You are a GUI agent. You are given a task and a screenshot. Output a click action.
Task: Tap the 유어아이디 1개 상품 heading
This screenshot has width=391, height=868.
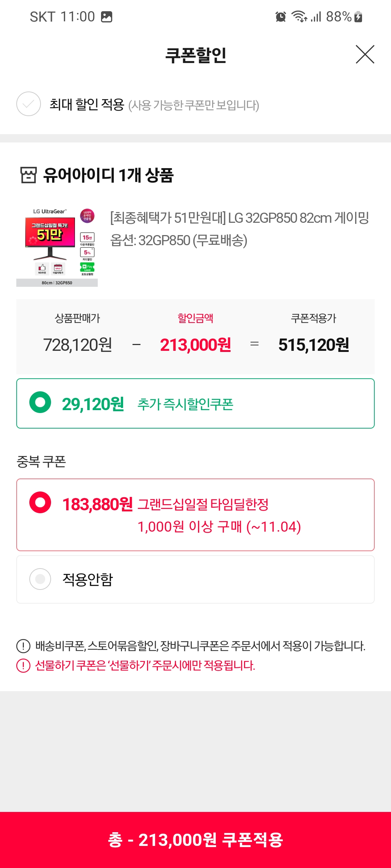[108, 175]
